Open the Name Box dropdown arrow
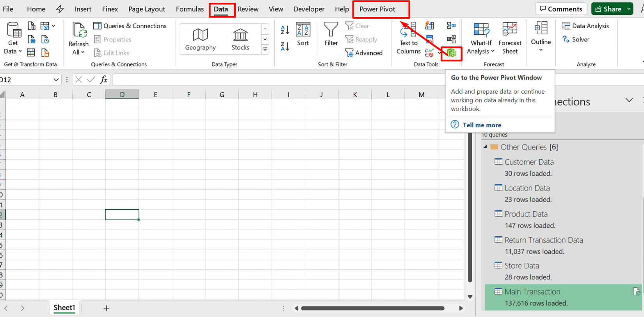This screenshot has height=317, width=644. (x=56, y=80)
